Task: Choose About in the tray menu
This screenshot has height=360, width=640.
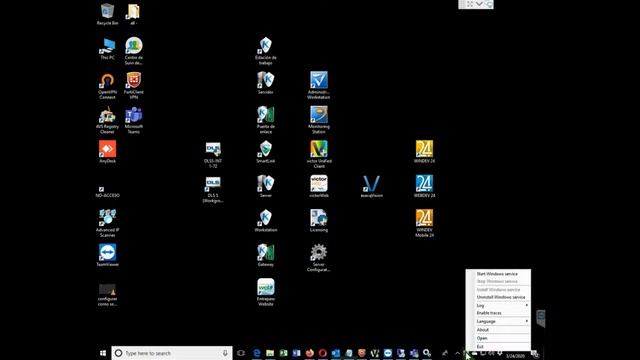Action: click(482, 330)
